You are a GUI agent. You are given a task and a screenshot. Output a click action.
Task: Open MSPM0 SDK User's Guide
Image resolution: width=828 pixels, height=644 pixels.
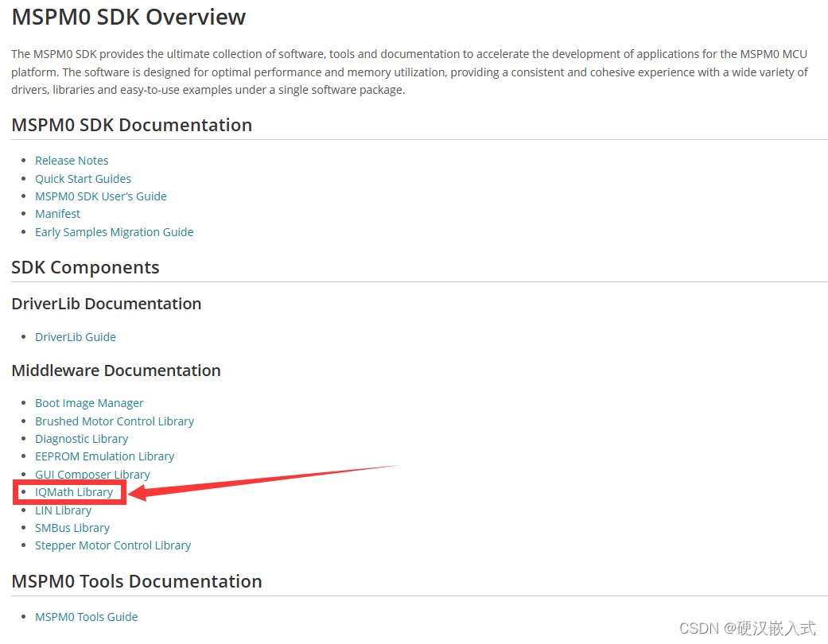(101, 196)
